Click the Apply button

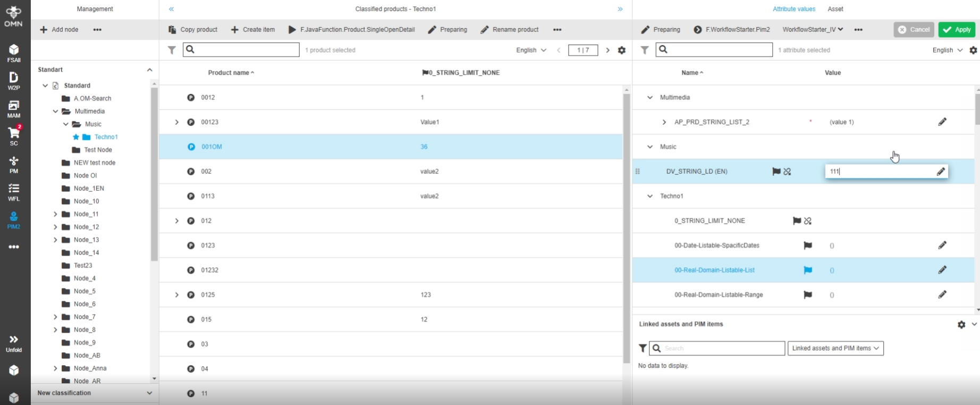957,30
